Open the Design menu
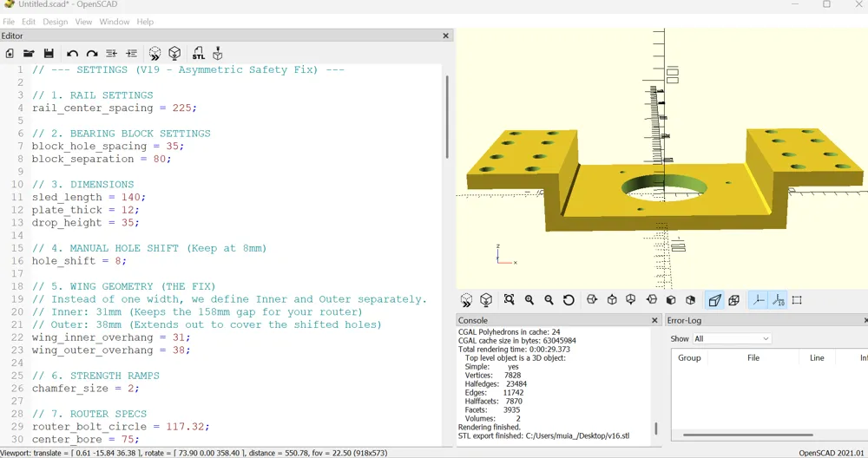The image size is (868, 458). click(x=55, y=22)
